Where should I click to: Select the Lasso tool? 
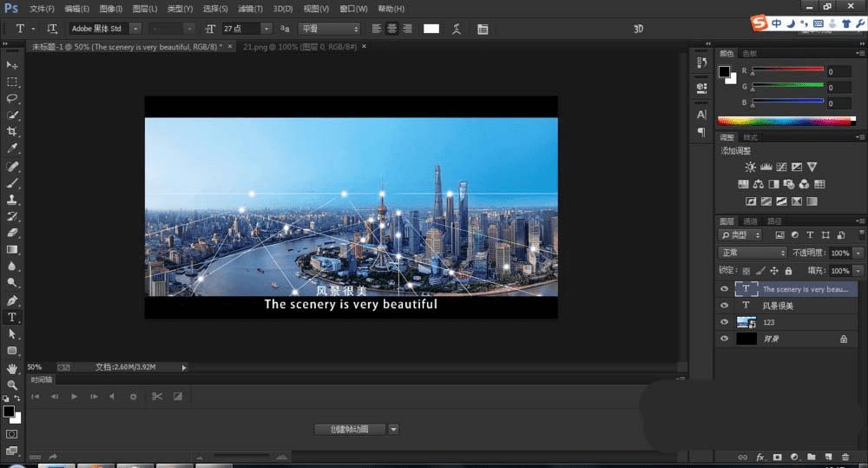[x=12, y=98]
